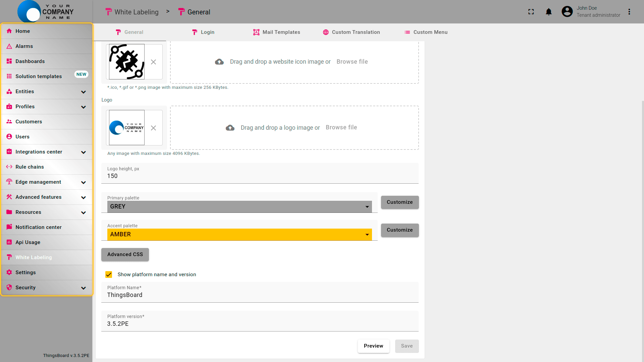This screenshot has height=362, width=644.
Task: Open the Primary palette GREY dropdown
Action: click(x=239, y=207)
